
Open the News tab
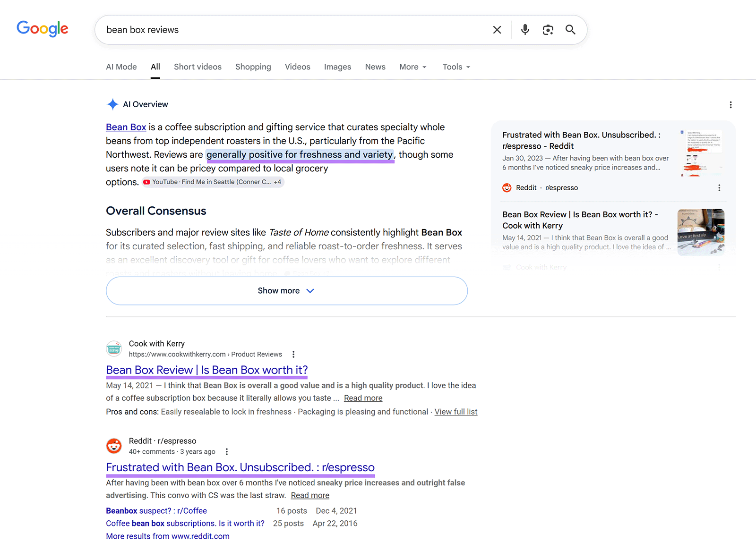(x=375, y=67)
